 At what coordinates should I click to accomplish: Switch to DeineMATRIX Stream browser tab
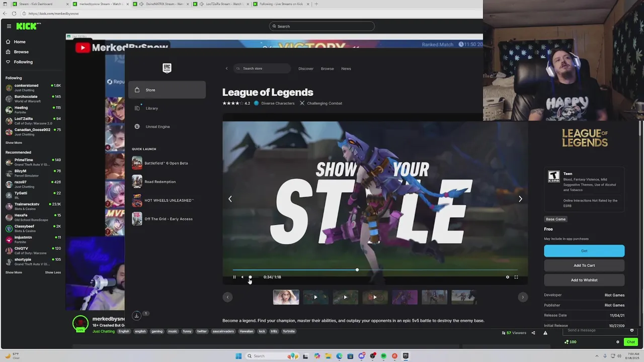pyautogui.click(x=161, y=4)
